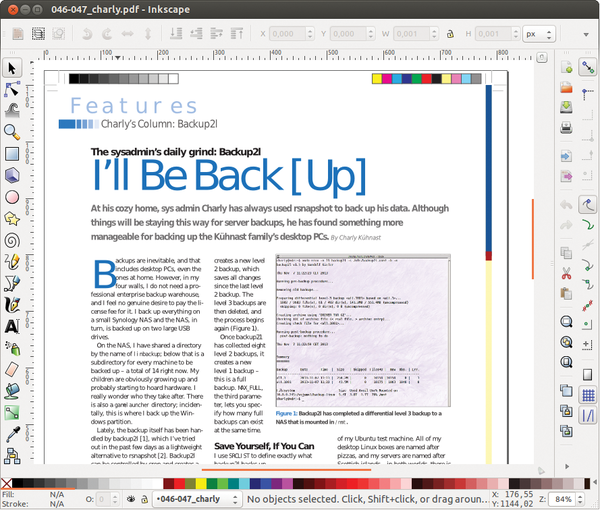600x510 pixels.
Task: Toggle snap to grids
Action: (x=587, y=395)
